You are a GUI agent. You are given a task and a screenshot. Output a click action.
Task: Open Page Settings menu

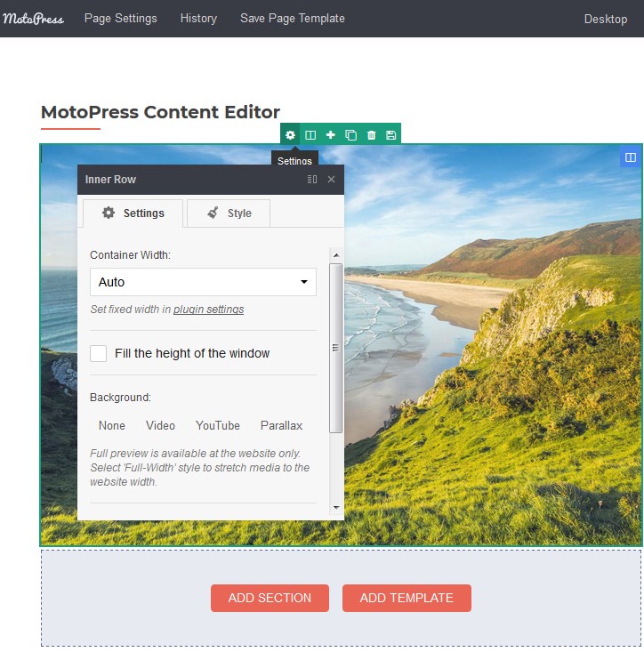(121, 19)
